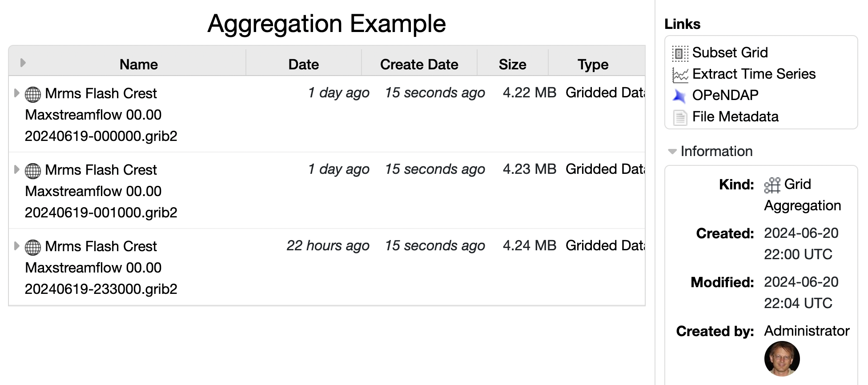Open the Administrator user link

pyautogui.click(x=807, y=331)
